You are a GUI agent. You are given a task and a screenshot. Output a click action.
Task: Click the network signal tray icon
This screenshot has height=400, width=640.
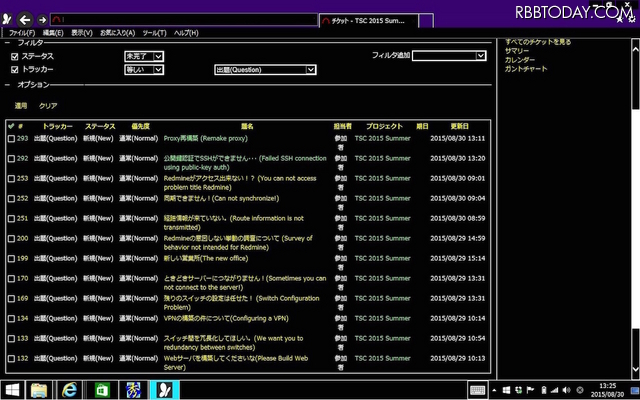point(555,391)
